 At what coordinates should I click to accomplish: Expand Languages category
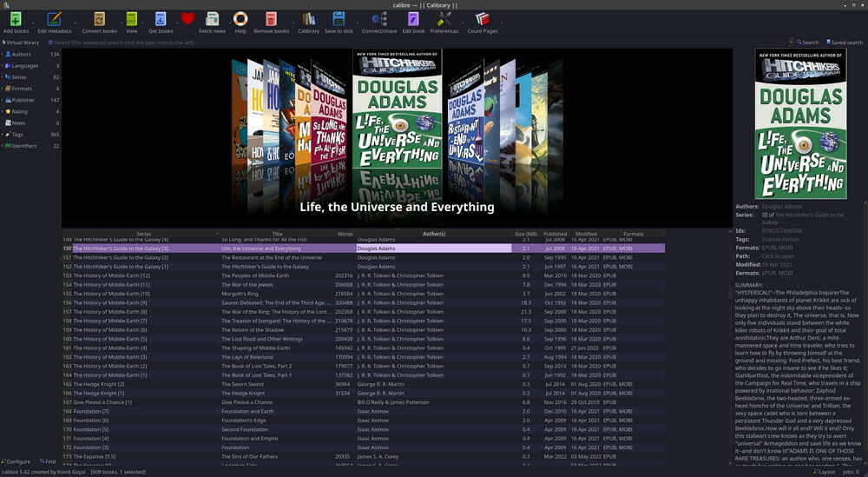(3, 66)
